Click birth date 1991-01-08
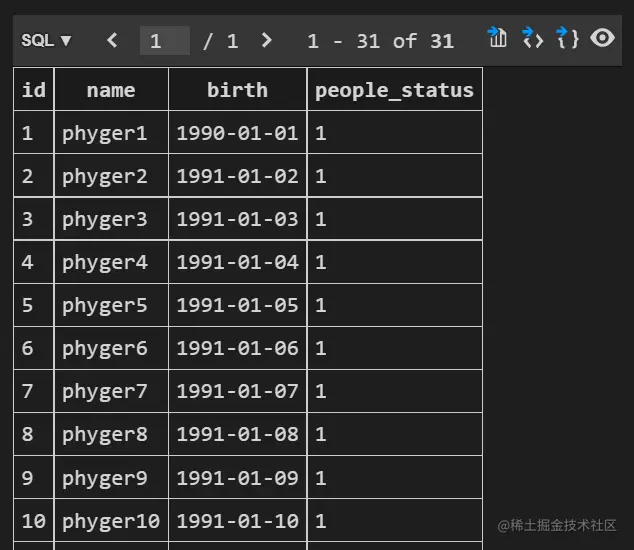Viewport: 634px width, 550px height. click(237, 434)
